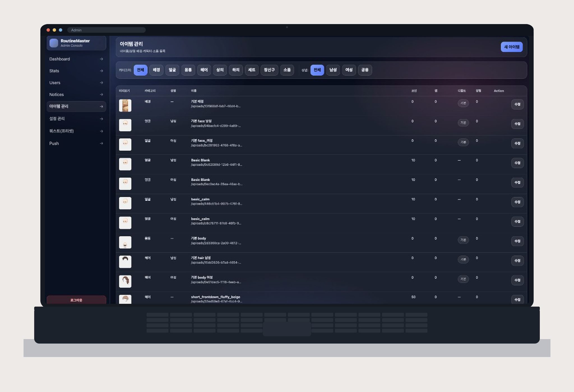The height and width of the screenshot is (392, 574).
Task: Click the 기본 badge in 기본 배경 row
Action: tap(463, 103)
